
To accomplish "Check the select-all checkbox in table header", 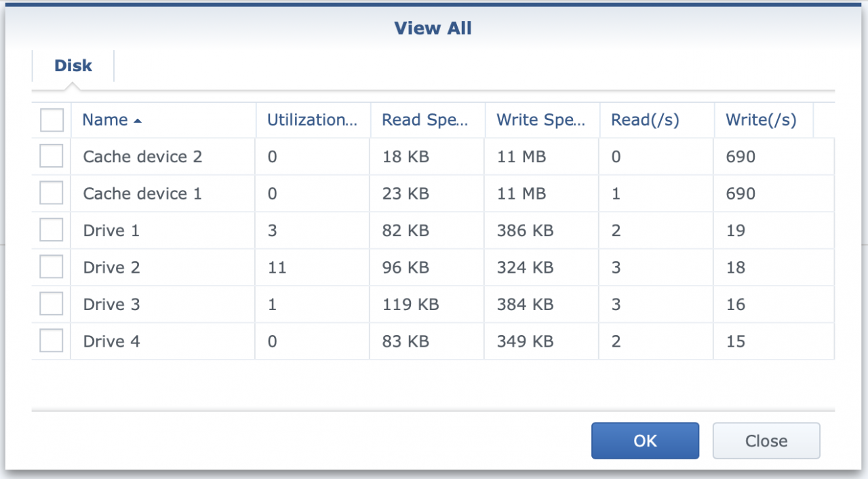I will click(x=52, y=119).
